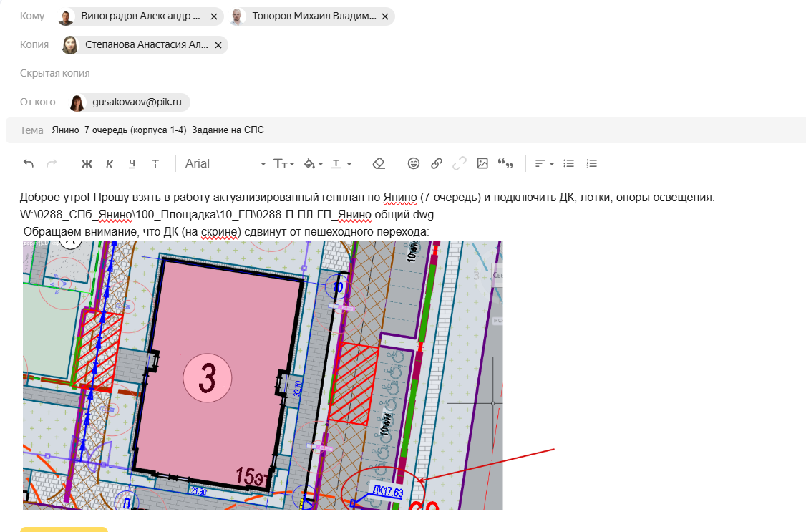Toggle strikethrough formatting
The height and width of the screenshot is (532, 806).
coord(155,163)
